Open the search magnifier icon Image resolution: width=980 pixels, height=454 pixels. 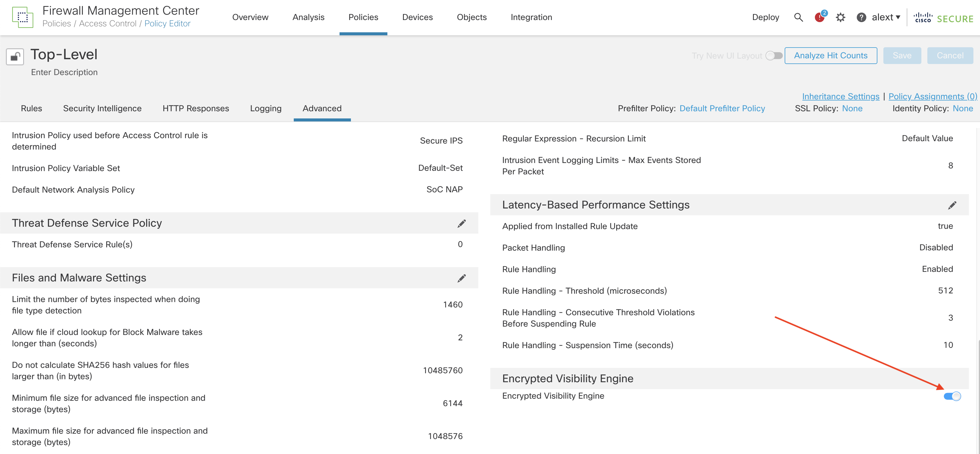click(798, 17)
